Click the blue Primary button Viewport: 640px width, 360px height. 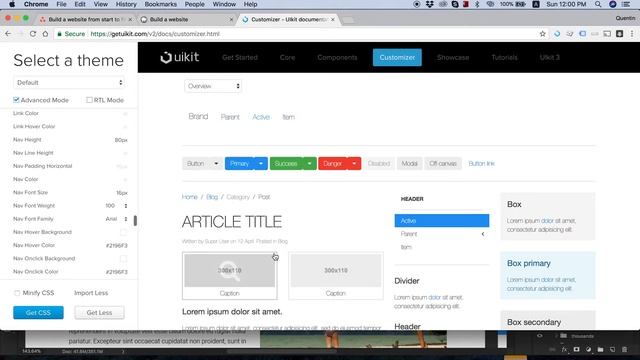coord(239,164)
